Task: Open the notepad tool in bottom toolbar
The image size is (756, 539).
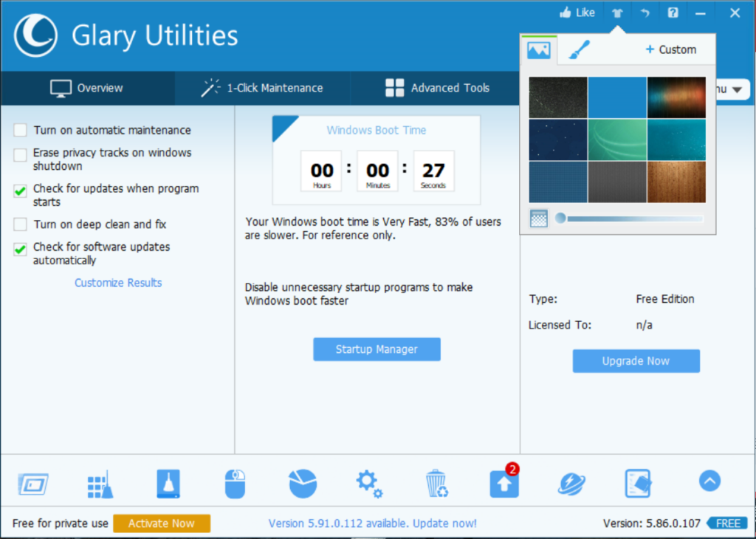Action: (x=637, y=483)
